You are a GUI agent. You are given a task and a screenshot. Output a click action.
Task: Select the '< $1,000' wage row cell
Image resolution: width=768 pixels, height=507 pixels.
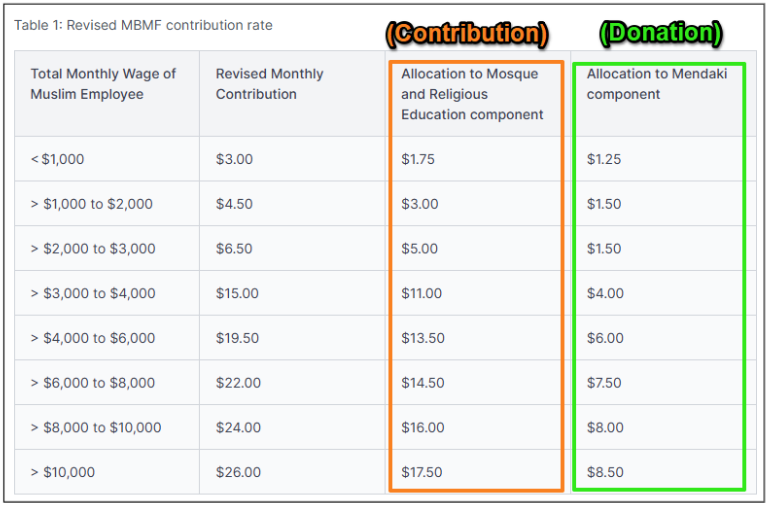[x=57, y=159]
